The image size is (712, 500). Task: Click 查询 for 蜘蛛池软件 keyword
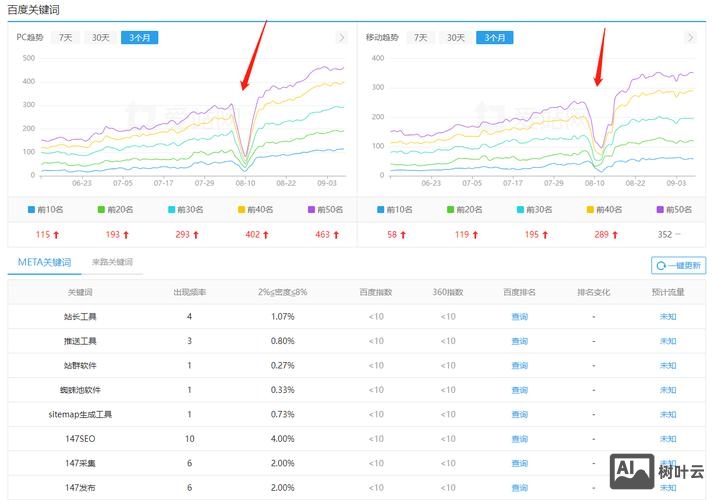click(519, 390)
